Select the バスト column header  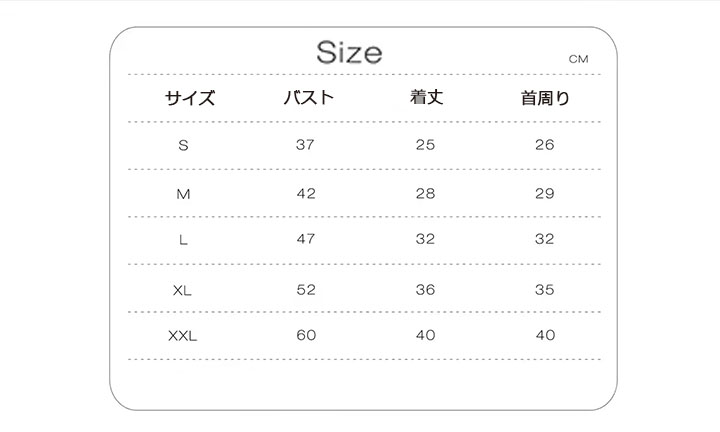[x=309, y=97]
